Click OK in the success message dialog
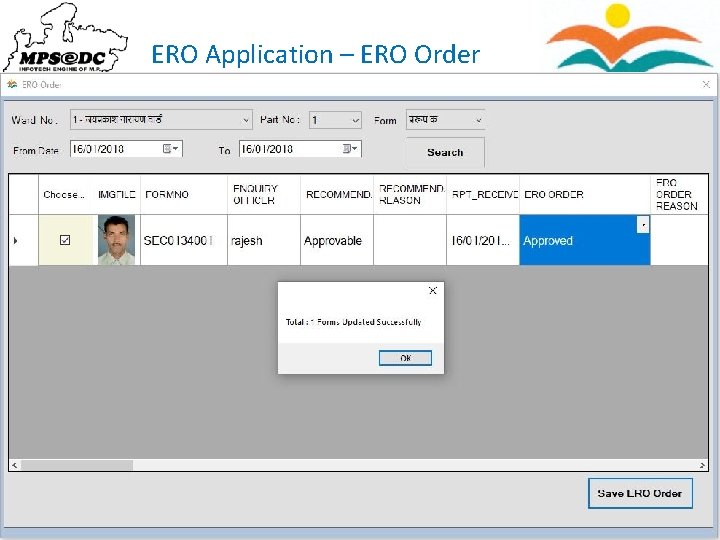Viewport: 720px width, 540px height. click(405, 358)
